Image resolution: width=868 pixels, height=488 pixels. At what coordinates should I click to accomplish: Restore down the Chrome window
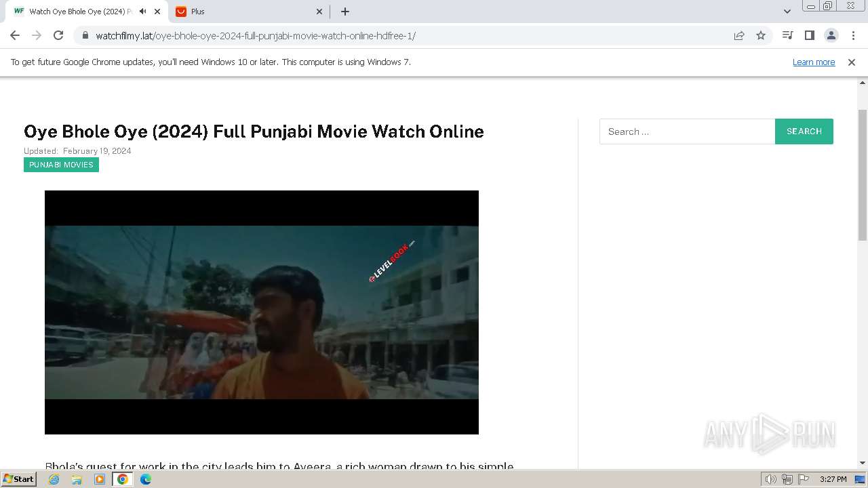tap(828, 6)
